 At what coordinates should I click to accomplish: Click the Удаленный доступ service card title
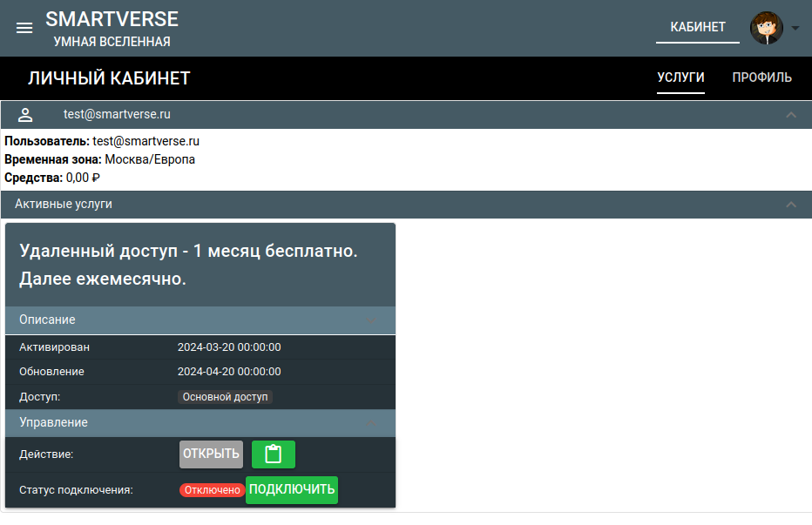pyautogui.click(x=189, y=265)
